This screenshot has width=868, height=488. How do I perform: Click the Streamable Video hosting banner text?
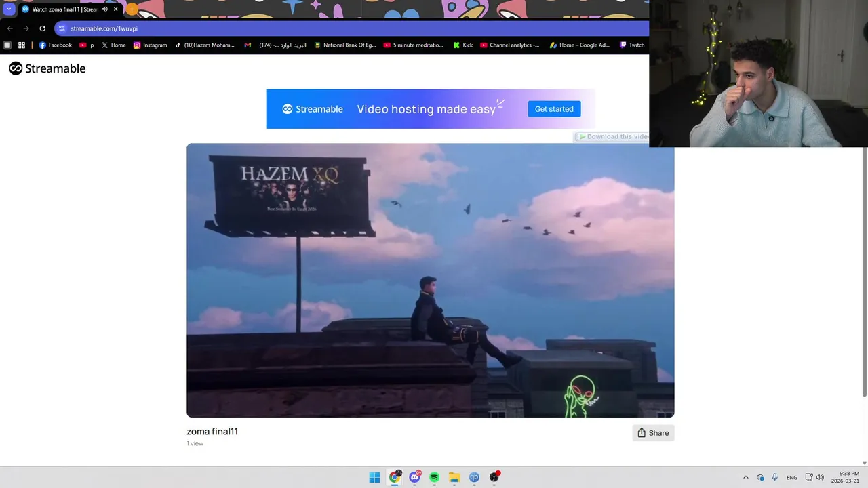(x=427, y=109)
